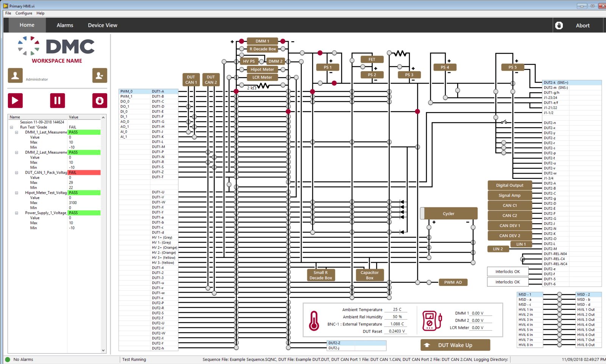The height and width of the screenshot is (364, 606).
Task: Click the DUT Wake Up button
Action: pyautogui.click(x=455, y=345)
